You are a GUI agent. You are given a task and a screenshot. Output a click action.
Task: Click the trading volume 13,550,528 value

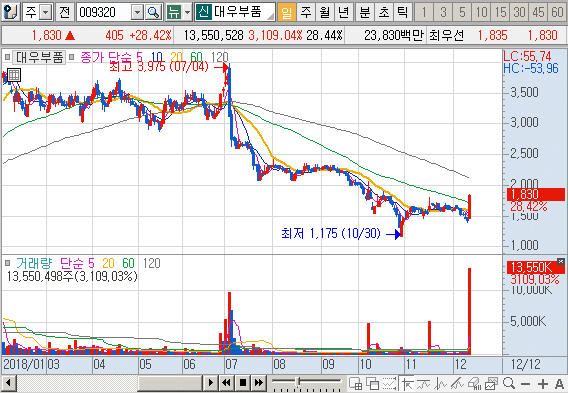point(213,35)
